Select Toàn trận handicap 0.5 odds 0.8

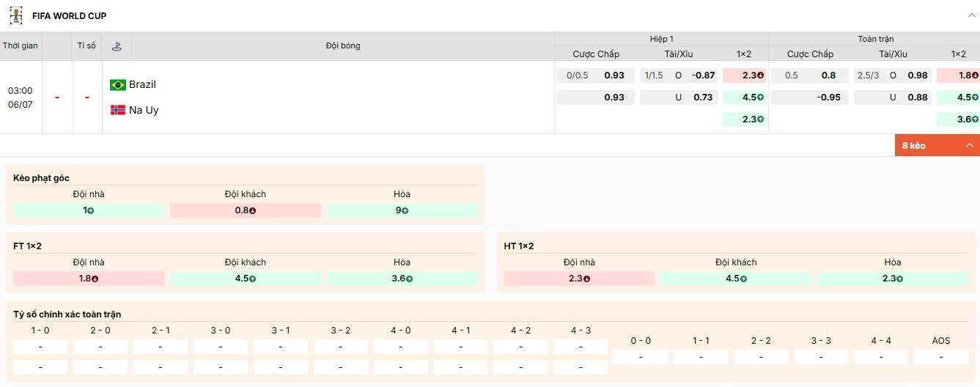click(810, 75)
